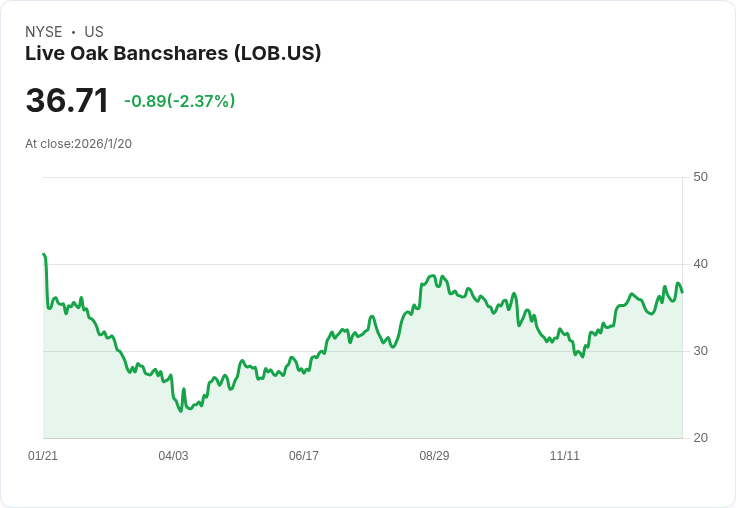Viewport: 736px width, 508px height.
Task: Click the 50 price axis label
Action: click(700, 177)
